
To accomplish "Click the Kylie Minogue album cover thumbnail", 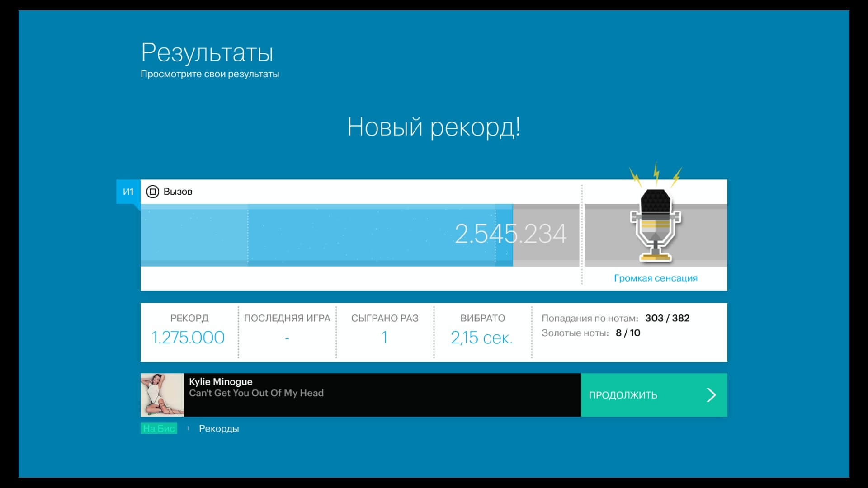I will [162, 394].
